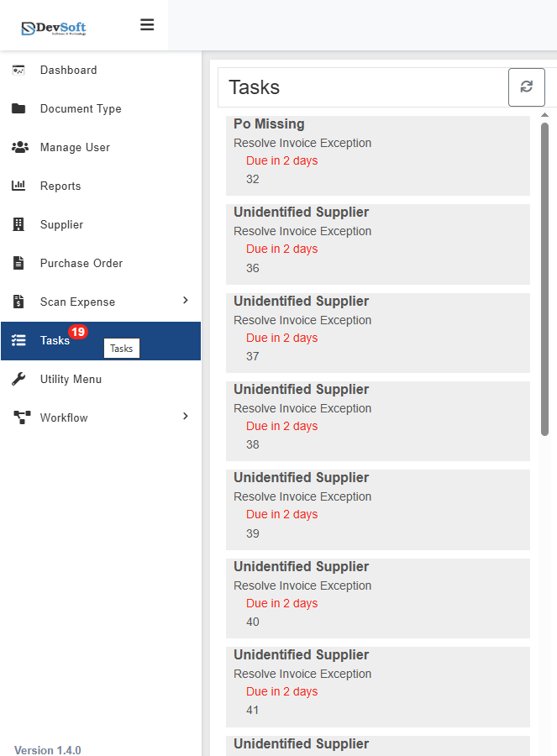This screenshot has height=756, width=557.
Task: Click the Utility Menu wrench icon
Action: 20,379
